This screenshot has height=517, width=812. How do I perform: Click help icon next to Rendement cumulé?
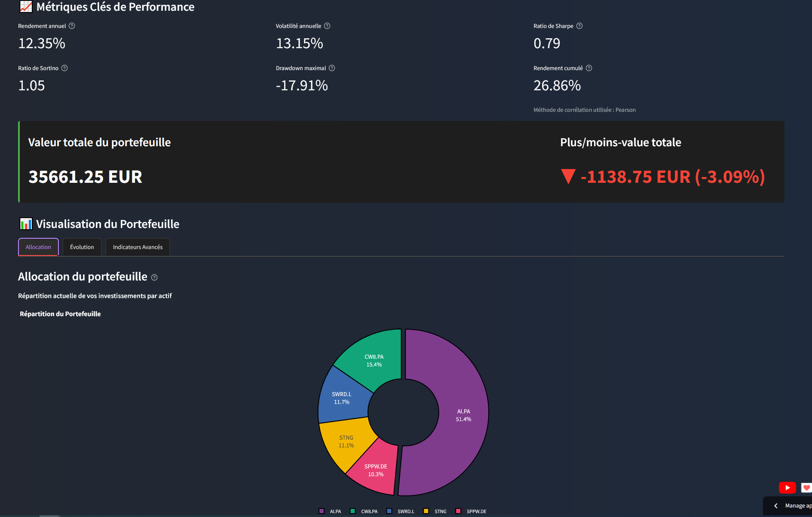click(589, 68)
